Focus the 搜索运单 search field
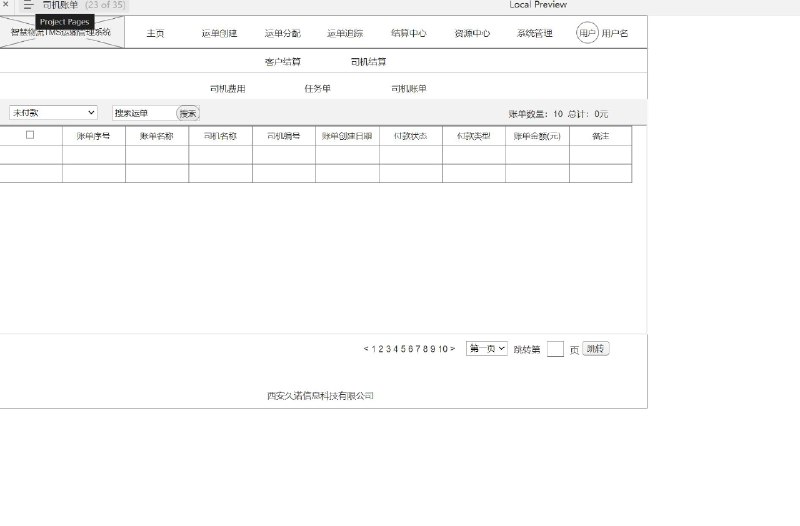Image resolution: width=800 pixels, height=526 pixels. pyautogui.click(x=144, y=113)
